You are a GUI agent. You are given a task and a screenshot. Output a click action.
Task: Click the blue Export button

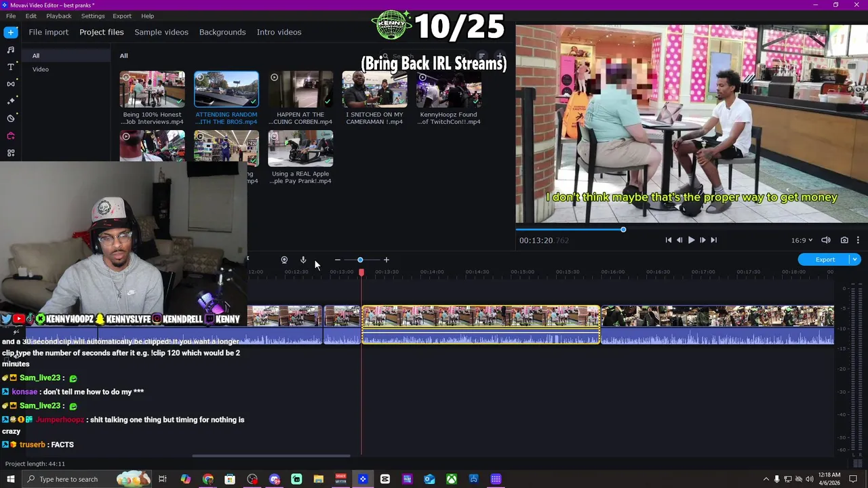click(825, 260)
